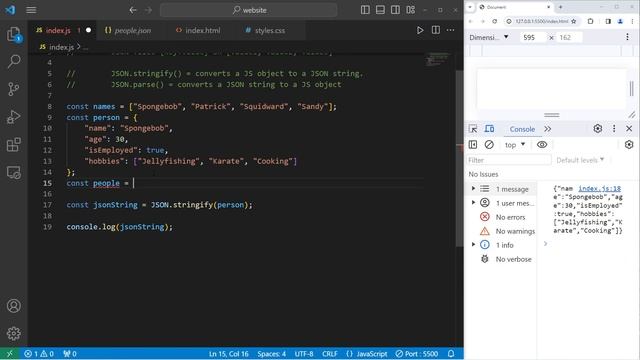Click the editor vertical scrollbar
Screen dimensions: 640x360
tap(459, 158)
